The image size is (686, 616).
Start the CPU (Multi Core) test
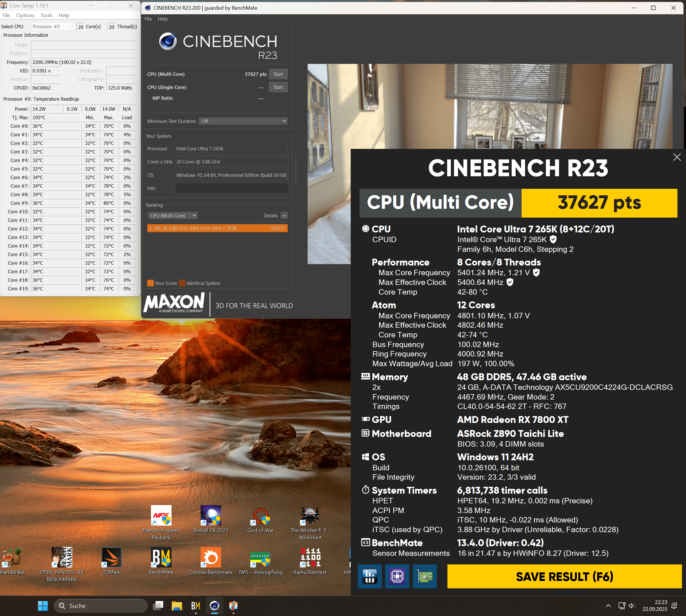click(x=278, y=74)
